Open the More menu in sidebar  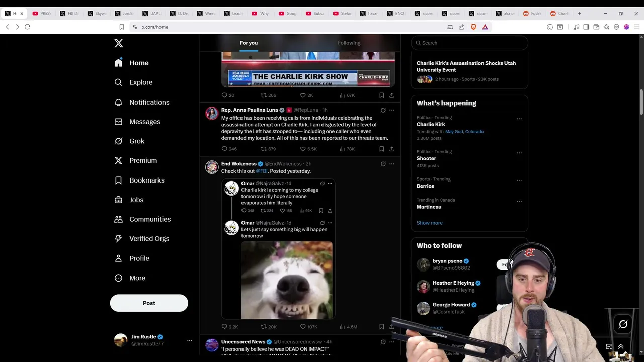point(130,278)
